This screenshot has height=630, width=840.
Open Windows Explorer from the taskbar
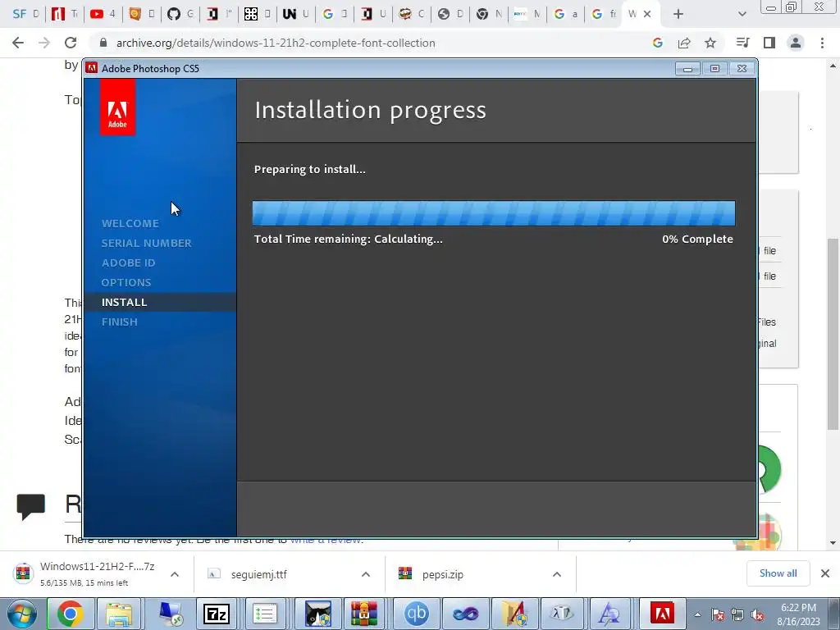point(119,614)
